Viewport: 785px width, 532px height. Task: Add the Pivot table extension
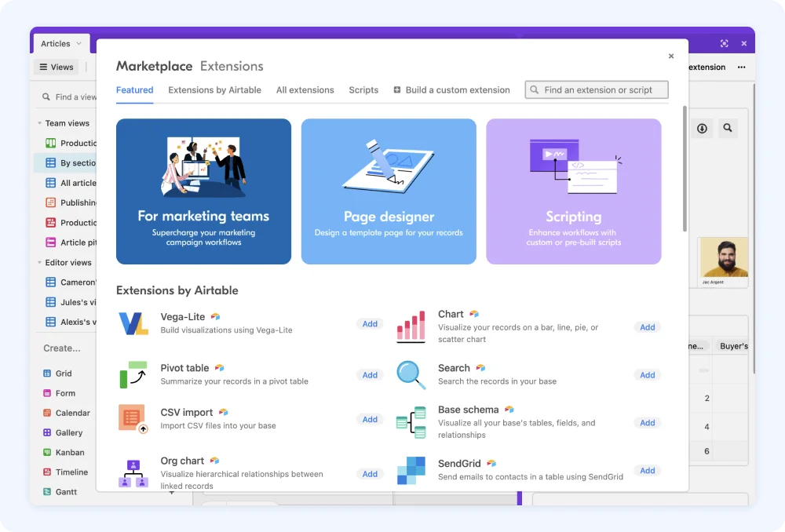coord(370,375)
